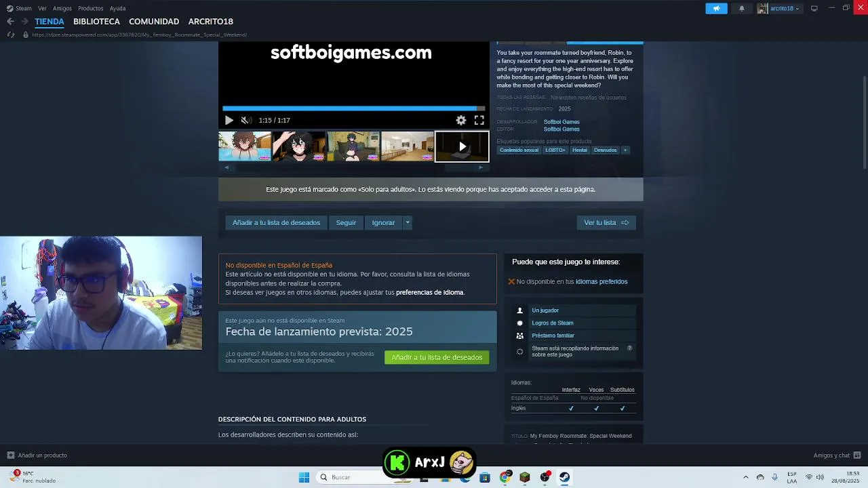The width and height of the screenshot is (868, 488).
Task: Click the thumbnail strip left arrow
Action: pos(226,167)
